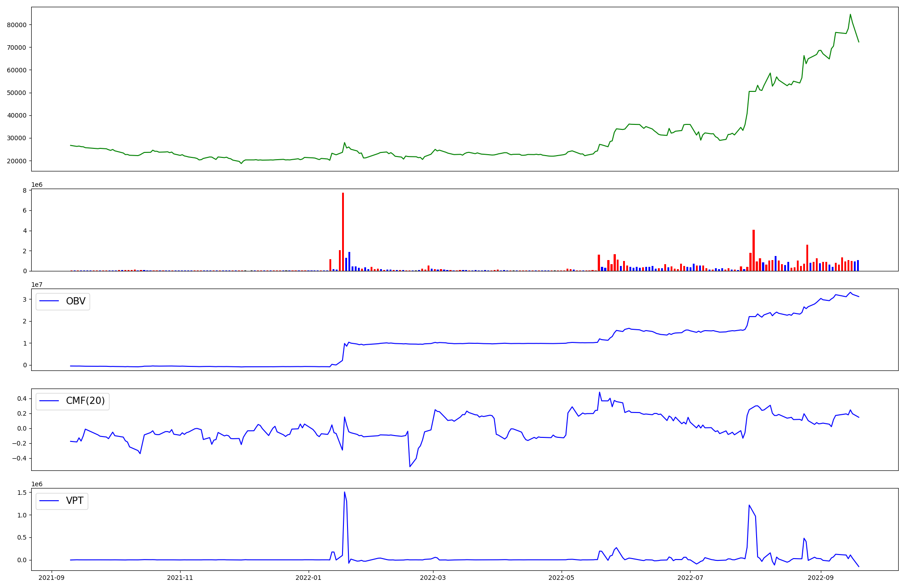Click the second VPT spike near 2022-08
Viewport: 905px width, 588px height.
749,505
